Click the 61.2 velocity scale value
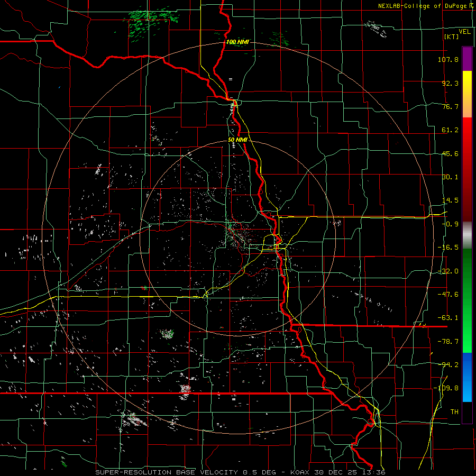This screenshot has width=476, height=476. 450,130
